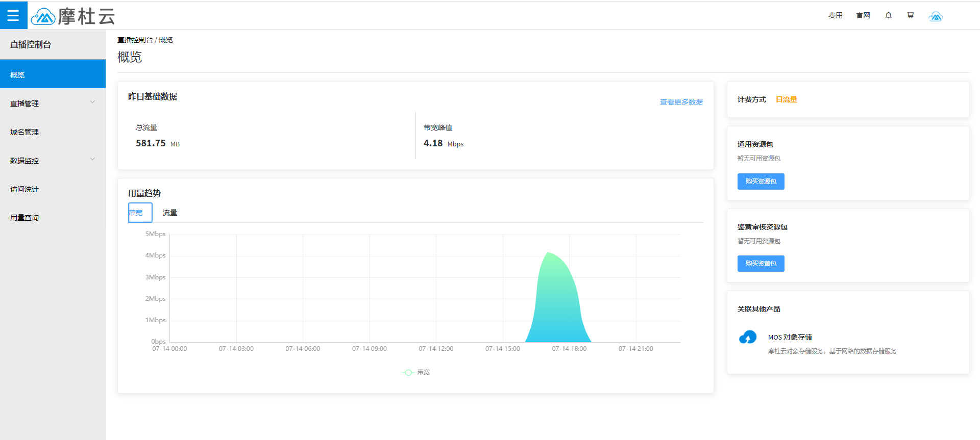Expand the 直播管理 sidebar chevron

(92, 102)
